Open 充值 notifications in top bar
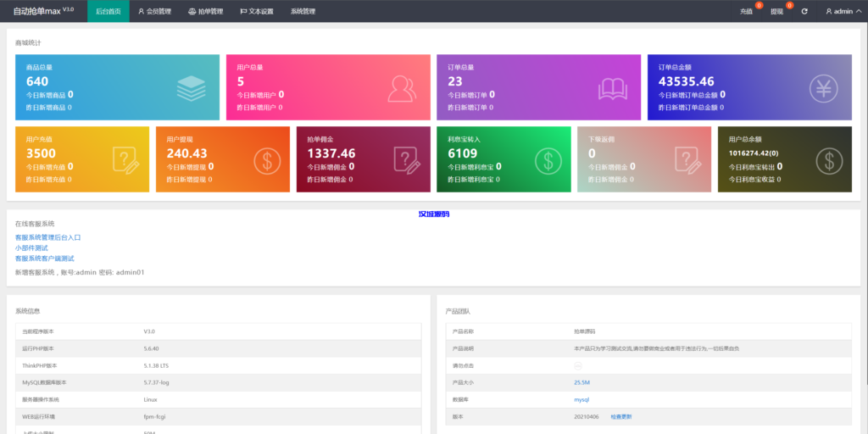868x434 pixels. [746, 11]
